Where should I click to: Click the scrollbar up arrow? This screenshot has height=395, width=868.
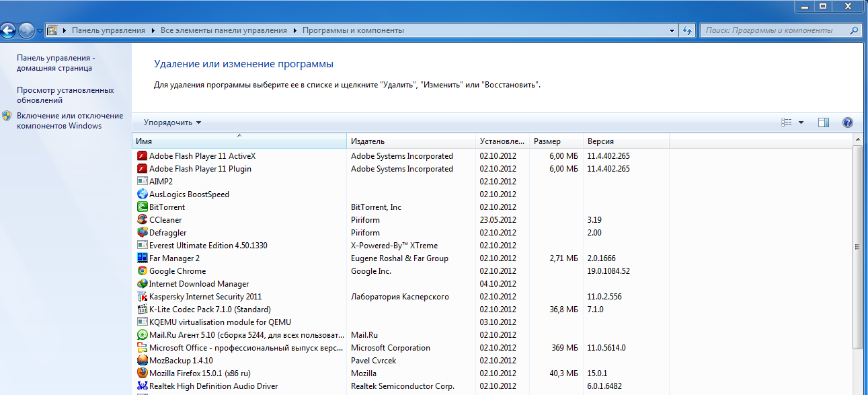click(x=857, y=139)
